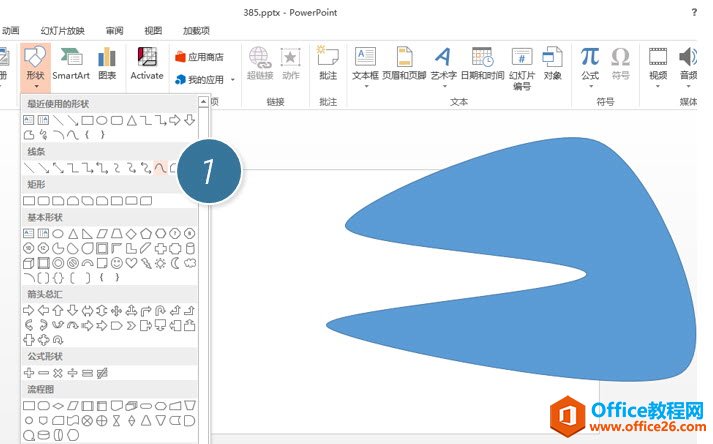Switch to the 幻灯片放映 tab
The image size is (713, 444).
point(62,31)
